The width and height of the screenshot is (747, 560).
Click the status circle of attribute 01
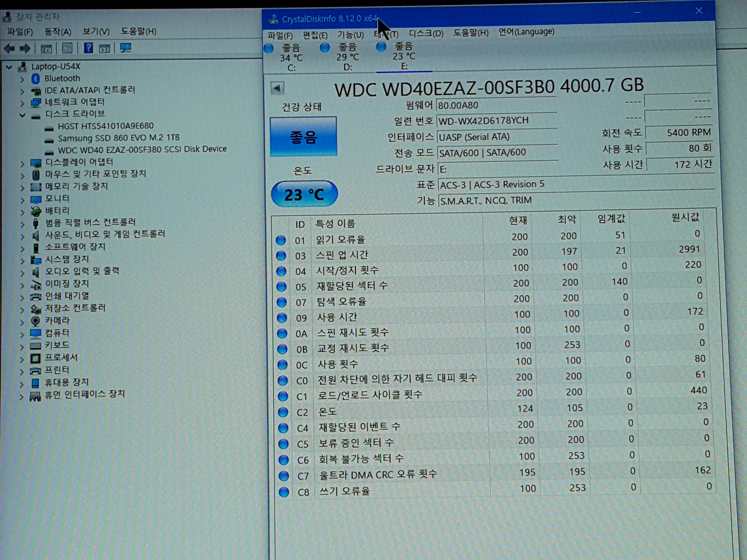[281, 240]
